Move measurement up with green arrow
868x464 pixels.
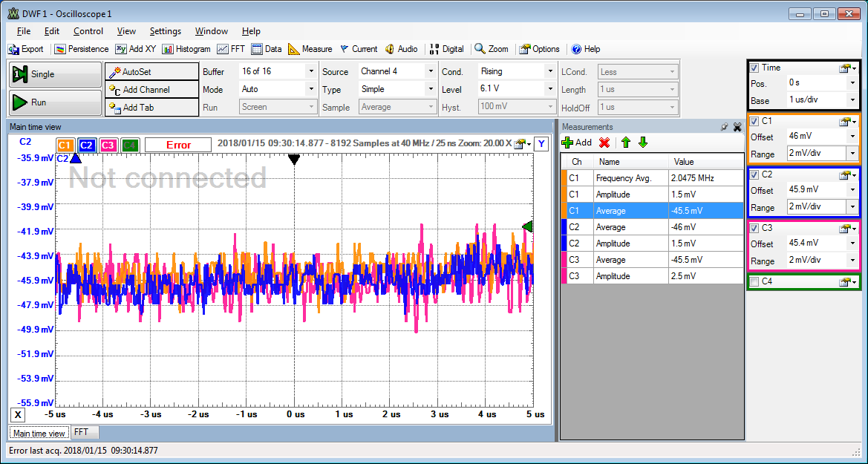[625, 143]
